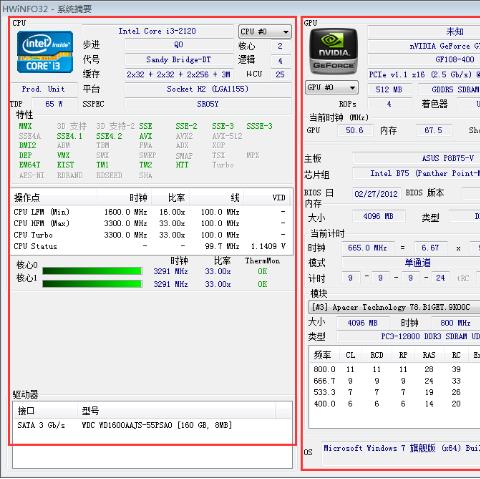Screen dimensions: 480x479
Task: Click the EIST feature label
Action: [x=66, y=165]
